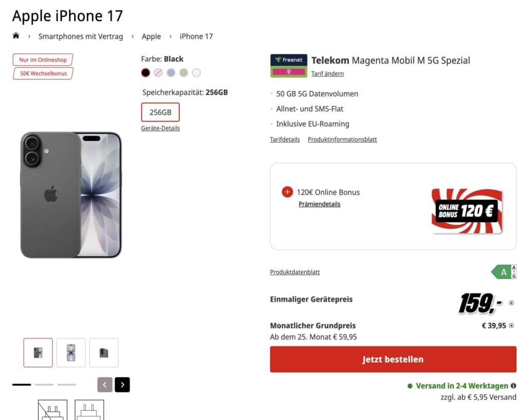Click the home icon in breadcrumb
Image resolution: width=526 pixels, height=420 pixels.
coord(16,35)
